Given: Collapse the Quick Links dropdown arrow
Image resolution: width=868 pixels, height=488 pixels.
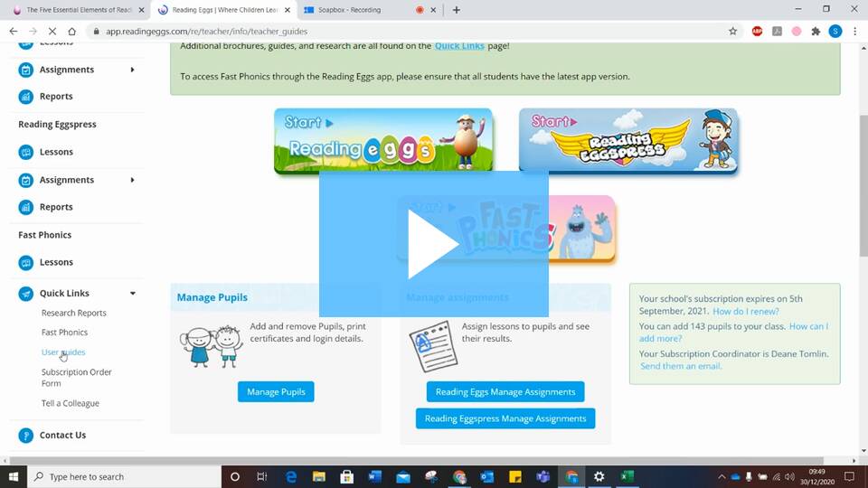Looking at the screenshot, I should tap(133, 293).
